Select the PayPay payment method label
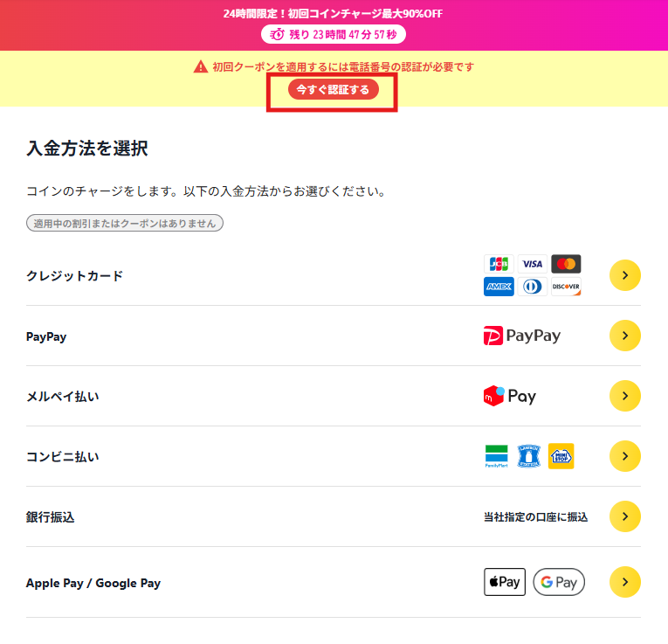Viewport: 668px width, 644px height. (46, 336)
